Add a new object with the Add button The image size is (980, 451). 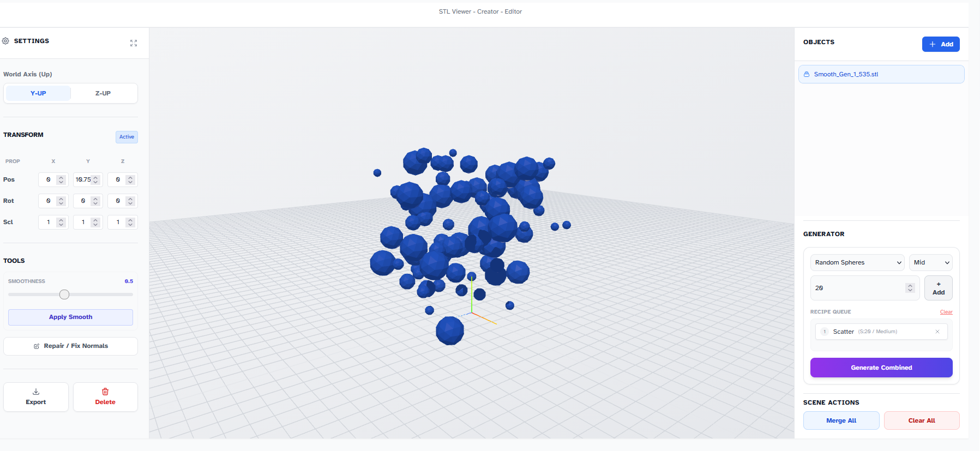[941, 44]
